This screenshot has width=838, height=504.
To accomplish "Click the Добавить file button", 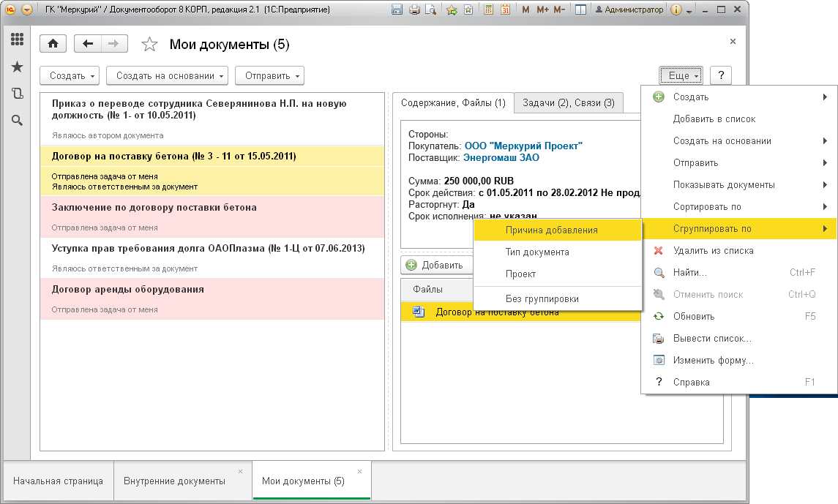I will pos(435,266).
